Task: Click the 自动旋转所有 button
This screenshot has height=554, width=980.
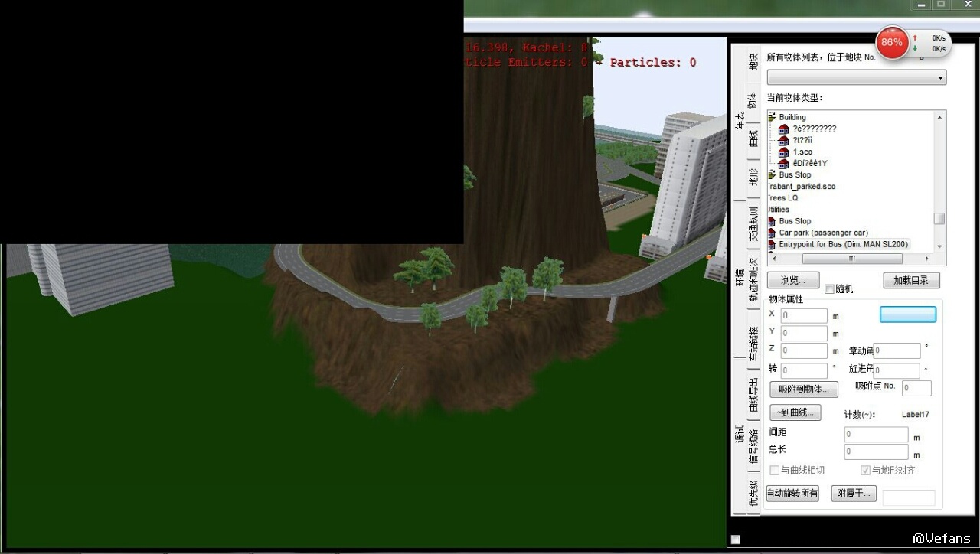Action: (x=792, y=494)
